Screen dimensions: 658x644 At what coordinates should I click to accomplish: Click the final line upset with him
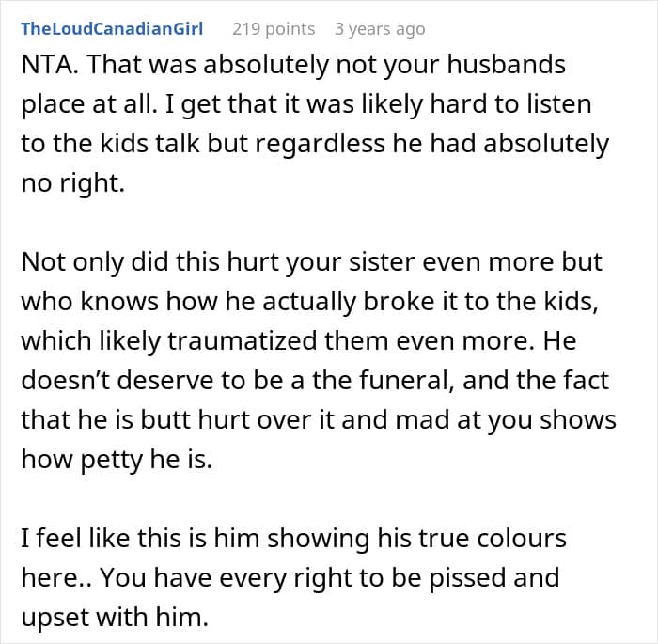[x=115, y=618]
